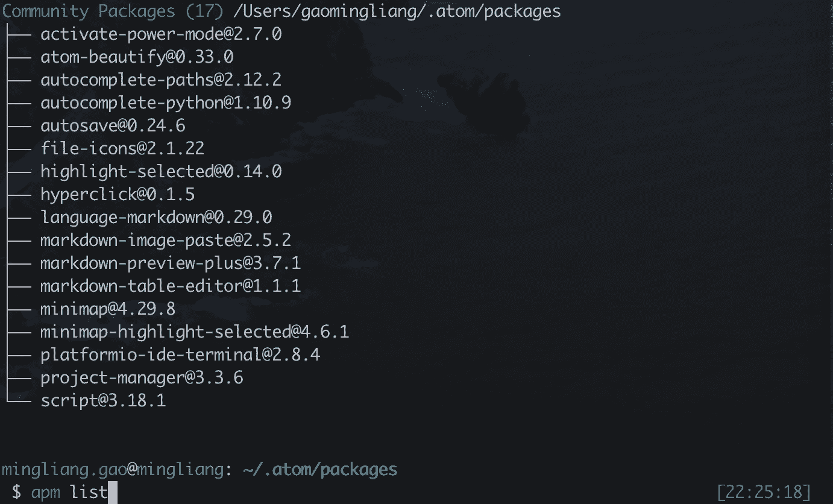Click the typed 'apm list' command
Screen dimensions: 833x504
coord(69,492)
